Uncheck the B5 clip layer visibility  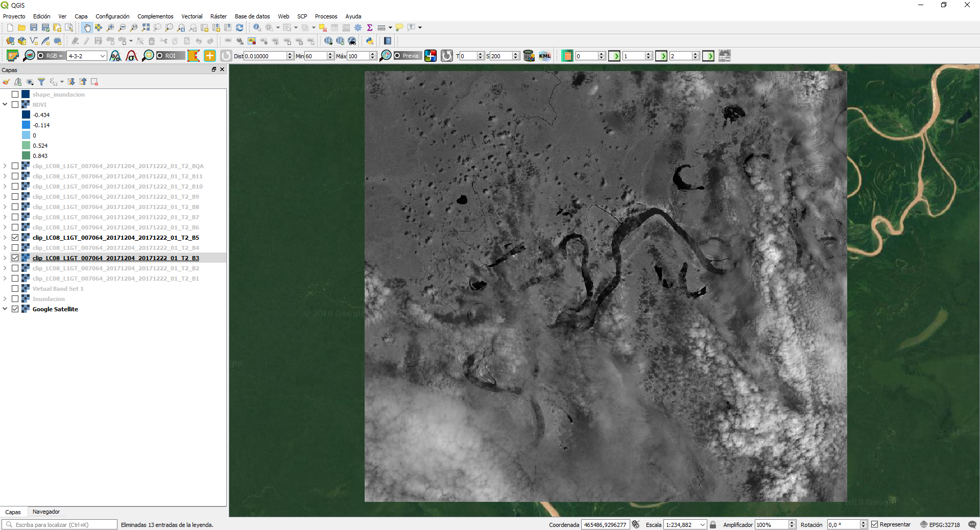tap(15, 238)
